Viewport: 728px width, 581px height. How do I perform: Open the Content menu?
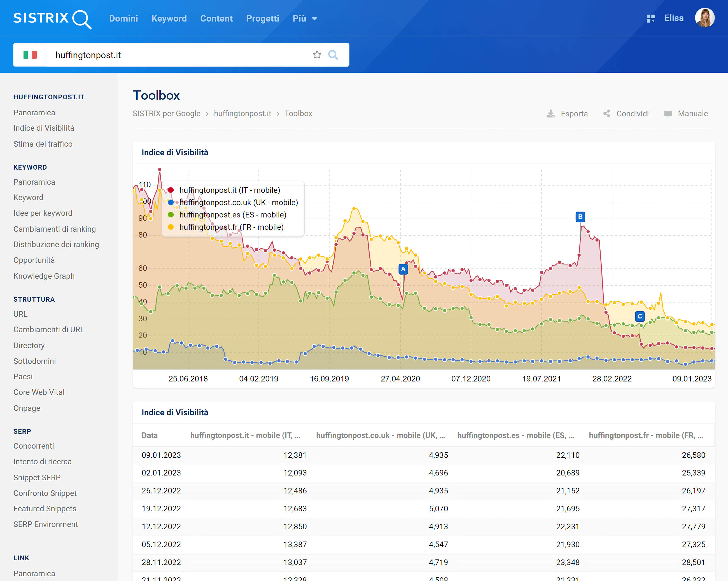click(x=216, y=18)
